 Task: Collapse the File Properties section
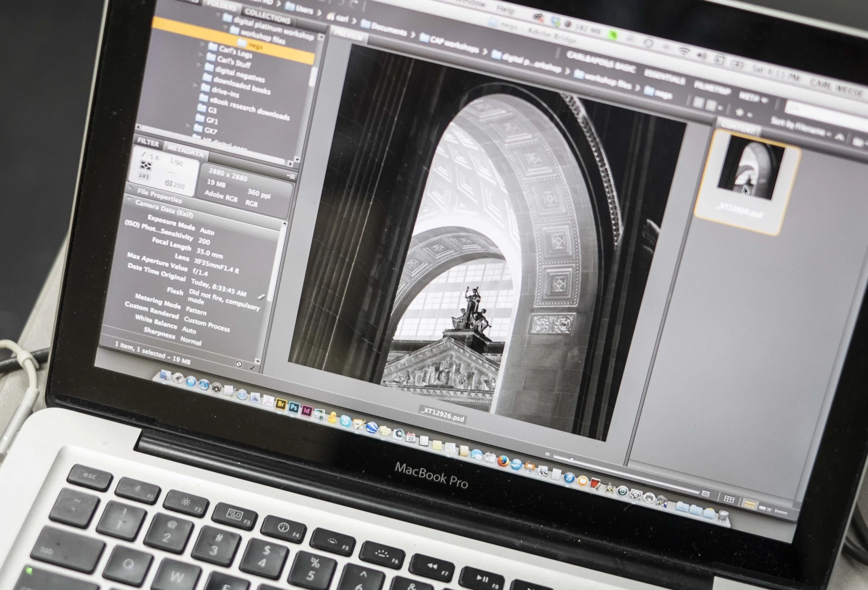point(131,187)
